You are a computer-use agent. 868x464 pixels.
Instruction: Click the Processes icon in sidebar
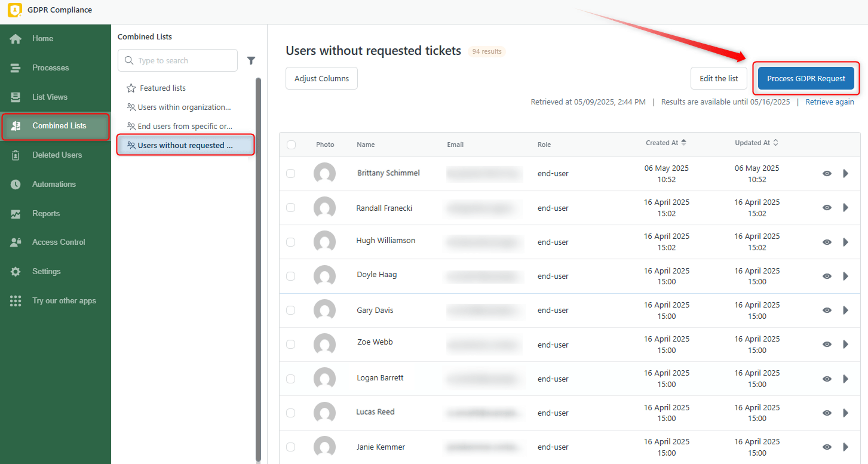(x=16, y=68)
